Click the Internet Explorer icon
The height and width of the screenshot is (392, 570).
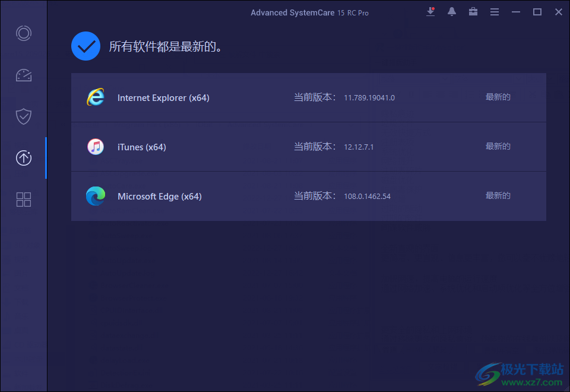pos(95,97)
